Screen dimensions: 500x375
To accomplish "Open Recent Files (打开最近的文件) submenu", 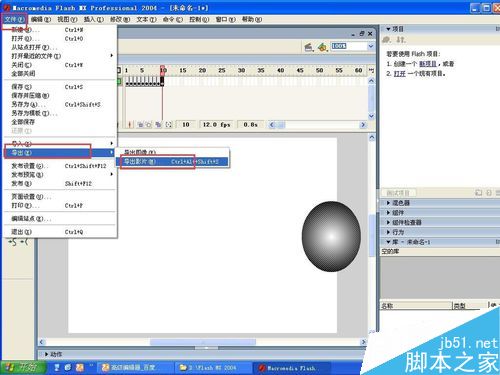I will [x=59, y=56].
